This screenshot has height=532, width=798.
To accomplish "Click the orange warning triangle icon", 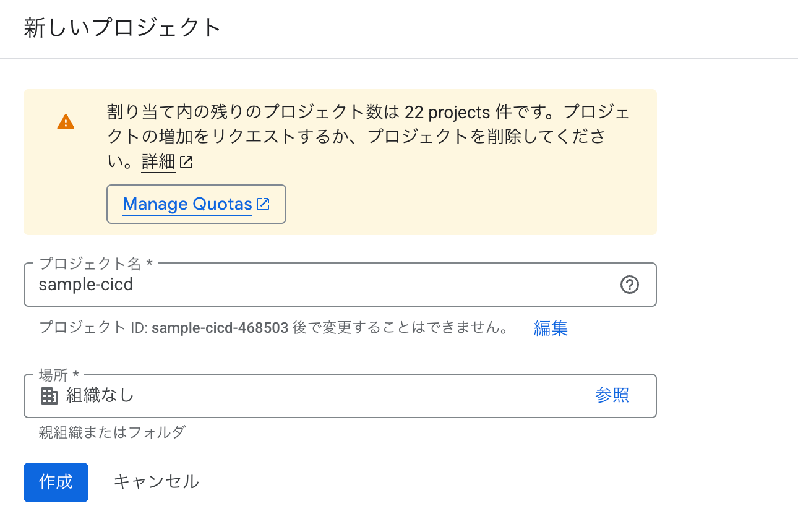I will click(x=66, y=122).
